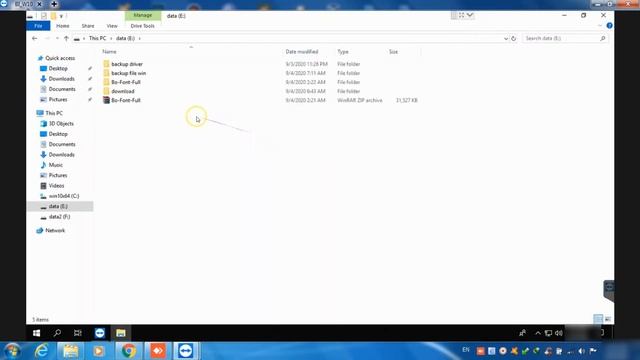Open Google Chrome from host taskbar
Image resolution: width=640 pixels, height=360 pixels.
[x=128, y=351]
